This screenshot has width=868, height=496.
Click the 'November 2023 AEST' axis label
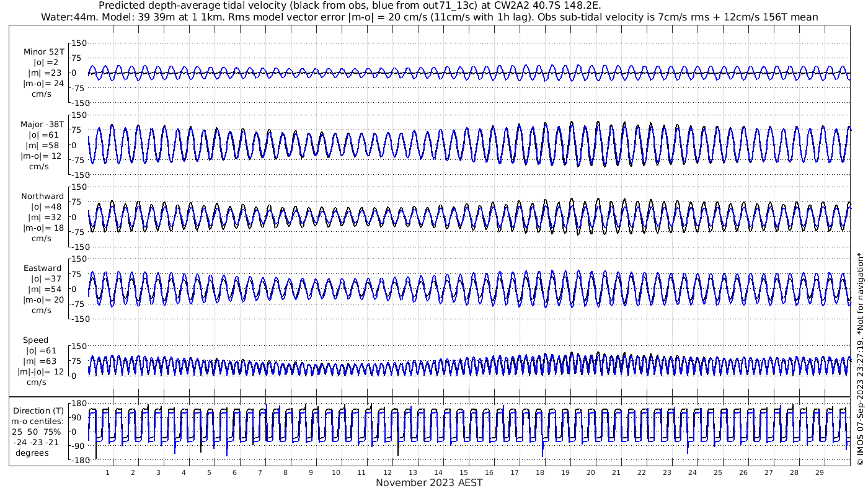(429, 483)
